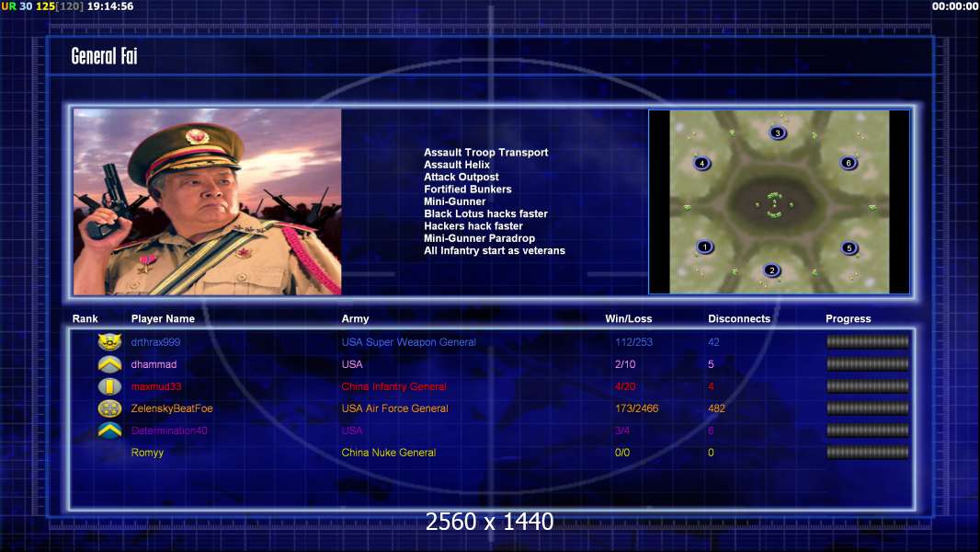Click All Infantry start as veterans text
The height and width of the screenshot is (552, 980).
pyautogui.click(x=495, y=250)
